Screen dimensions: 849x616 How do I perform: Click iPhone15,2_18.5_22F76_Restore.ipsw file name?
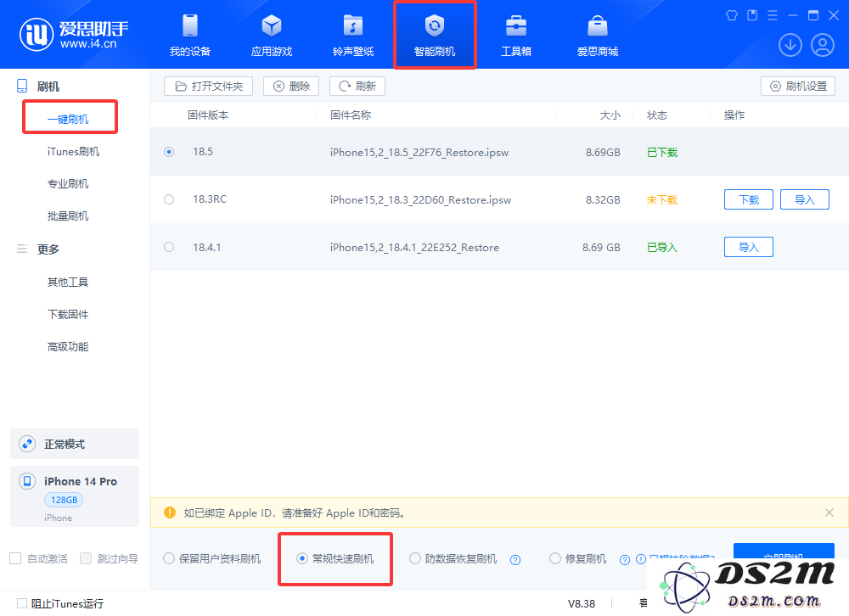[419, 152]
